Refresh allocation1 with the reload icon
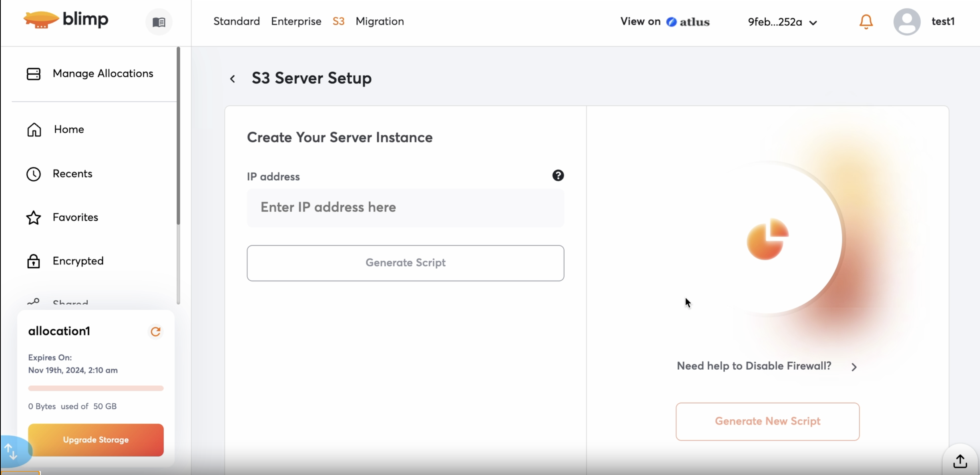The width and height of the screenshot is (980, 475). 155,332
